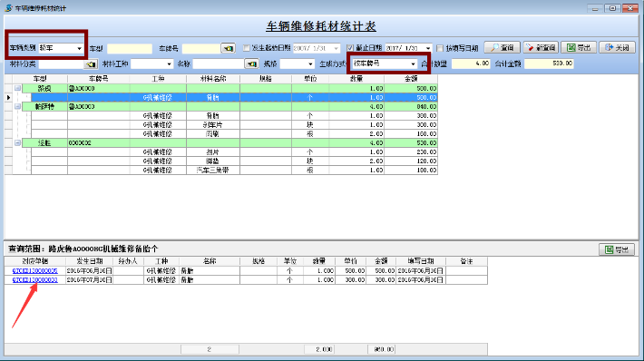This screenshot has width=644, height=361.
Task: Toggle the 截止日期 checkbox
Action: click(350, 48)
